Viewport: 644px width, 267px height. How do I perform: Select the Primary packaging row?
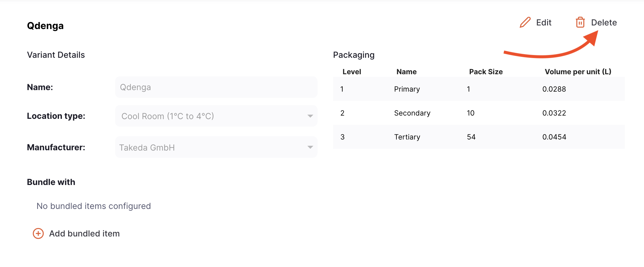point(479,89)
